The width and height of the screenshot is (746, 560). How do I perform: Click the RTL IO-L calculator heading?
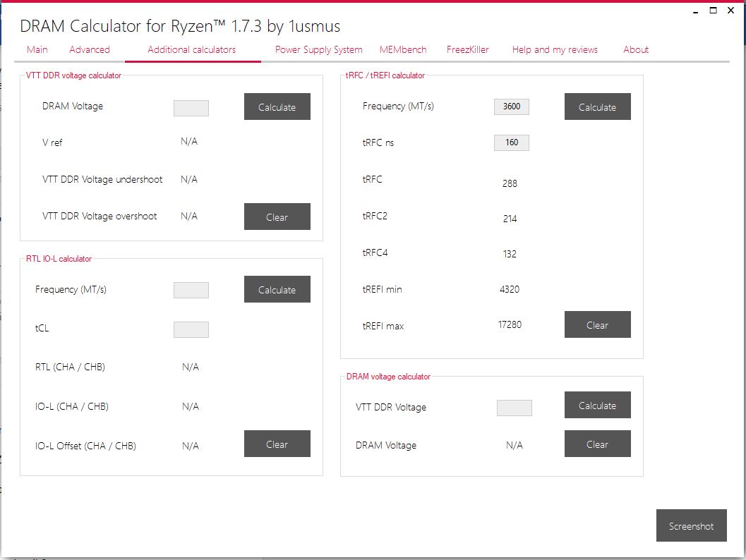tap(59, 259)
